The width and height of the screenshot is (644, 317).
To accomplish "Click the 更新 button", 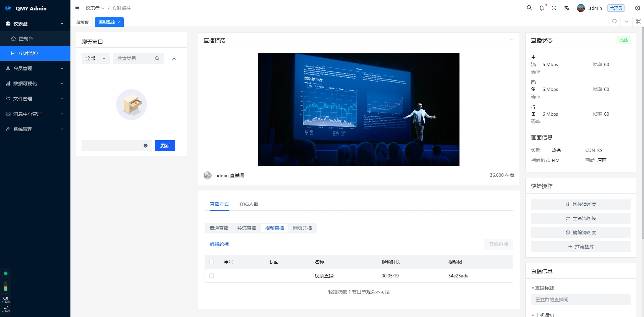I will click(165, 146).
